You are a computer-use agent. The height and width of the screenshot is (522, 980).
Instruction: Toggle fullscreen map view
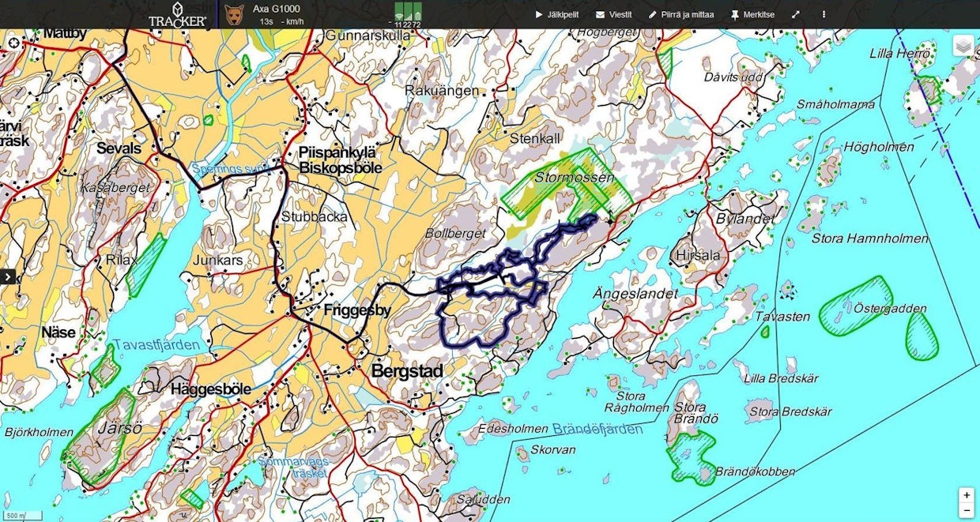pos(796,14)
